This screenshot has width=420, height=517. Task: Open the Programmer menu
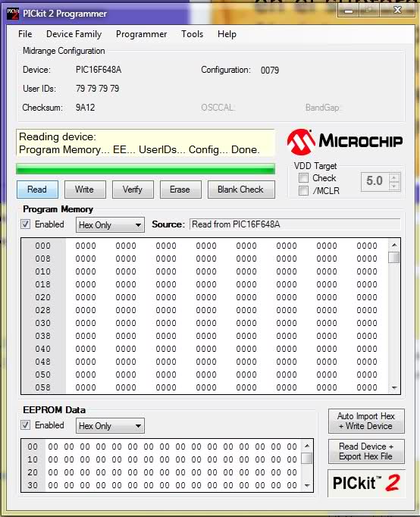[142, 34]
